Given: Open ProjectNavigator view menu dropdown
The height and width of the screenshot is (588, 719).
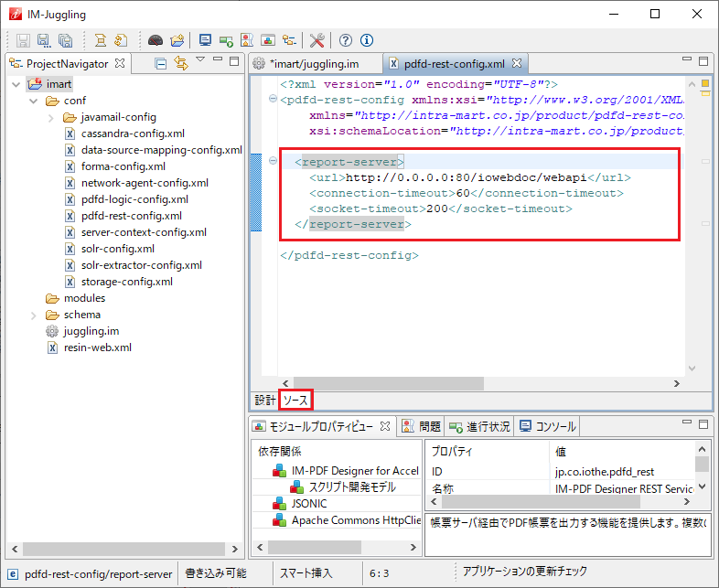Looking at the screenshot, I should (x=201, y=61).
